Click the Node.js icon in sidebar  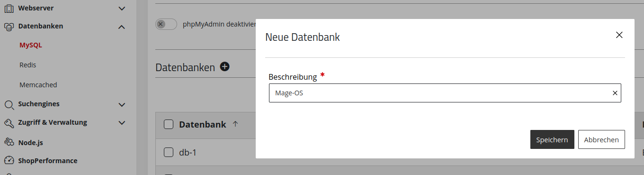click(x=9, y=142)
